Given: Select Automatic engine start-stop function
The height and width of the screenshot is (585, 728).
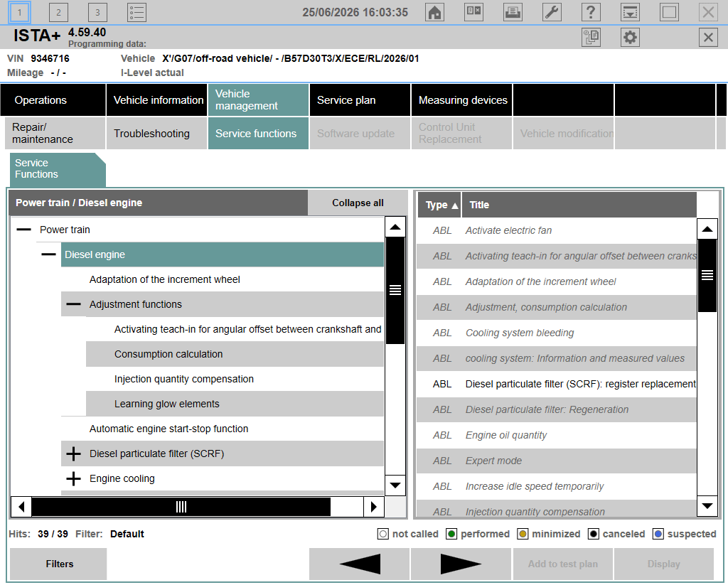Looking at the screenshot, I should [222, 429].
